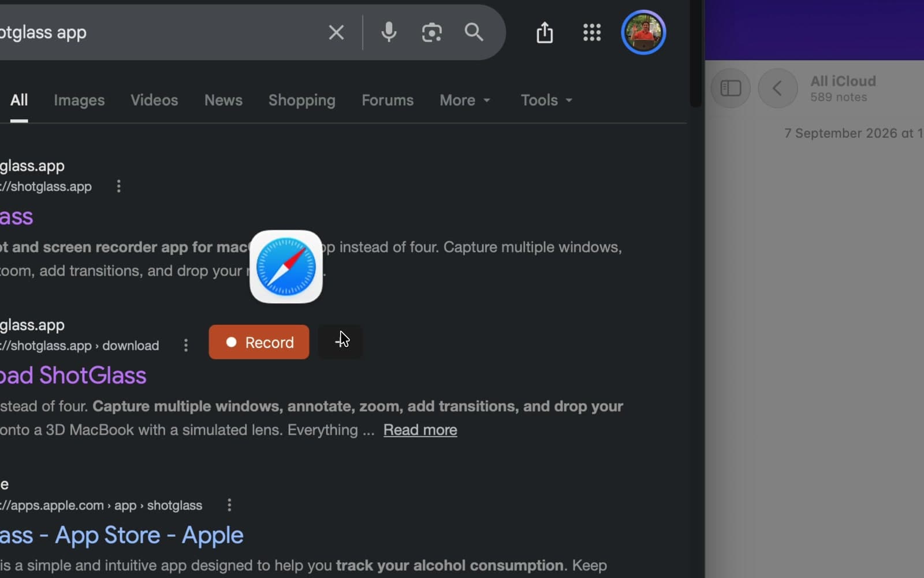
Task: Open the Download ShotGlass result title
Action: pyautogui.click(x=73, y=376)
